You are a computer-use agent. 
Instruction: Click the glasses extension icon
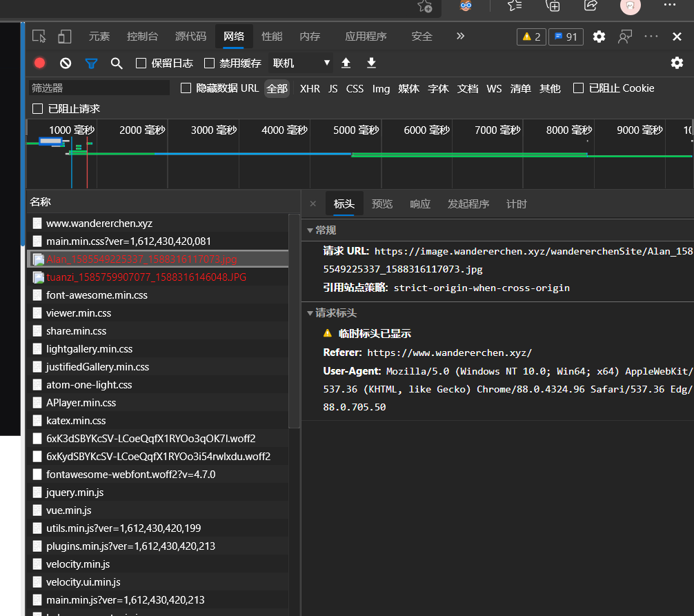coord(466,6)
